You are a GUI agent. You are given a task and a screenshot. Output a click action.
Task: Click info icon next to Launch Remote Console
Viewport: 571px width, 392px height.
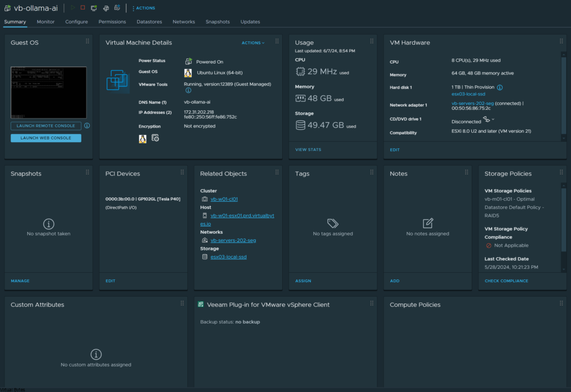(x=87, y=126)
